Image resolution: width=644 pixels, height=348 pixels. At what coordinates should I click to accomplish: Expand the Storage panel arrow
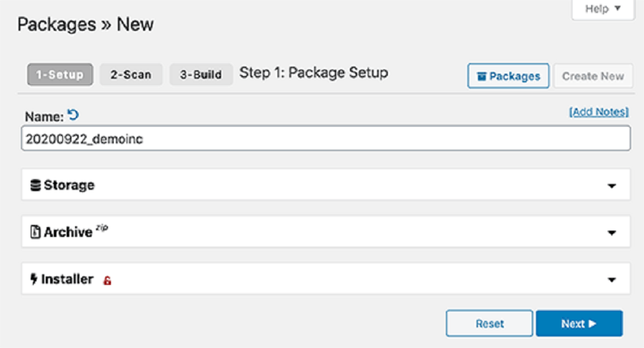(x=612, y=186)
